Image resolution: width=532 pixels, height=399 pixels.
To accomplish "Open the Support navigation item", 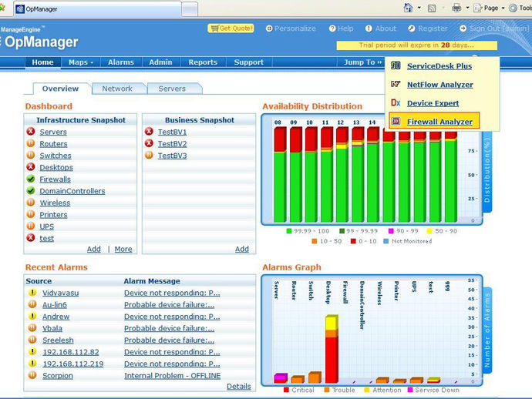I will [249, 62].
